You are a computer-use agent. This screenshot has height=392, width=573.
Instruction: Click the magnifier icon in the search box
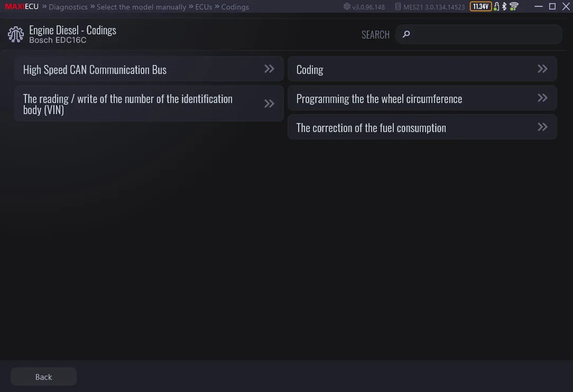click(405, 34)
